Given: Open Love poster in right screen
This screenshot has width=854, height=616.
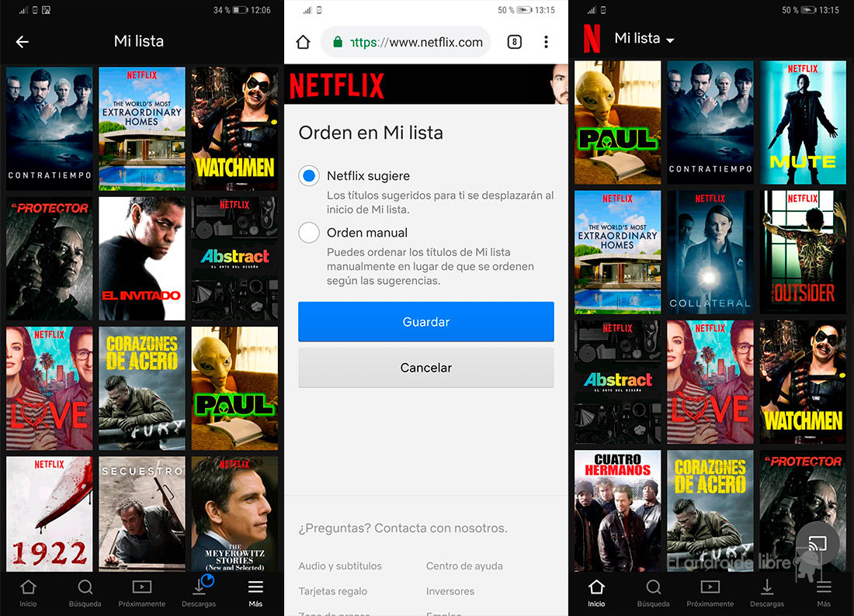Looking at the screenshot, I should [x=710, y=382].
